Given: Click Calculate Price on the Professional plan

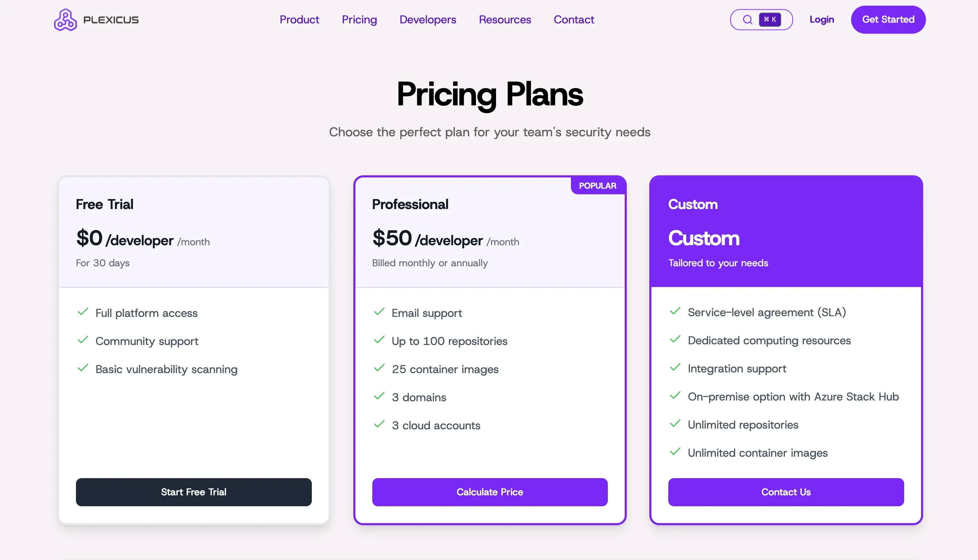Looking at the screenshot, I should pos(490,492).
